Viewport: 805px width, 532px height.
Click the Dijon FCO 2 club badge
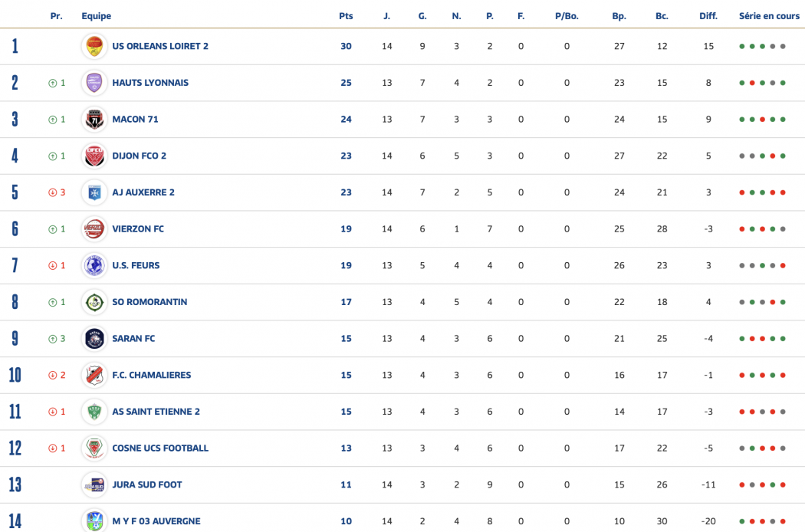point(94,156)
